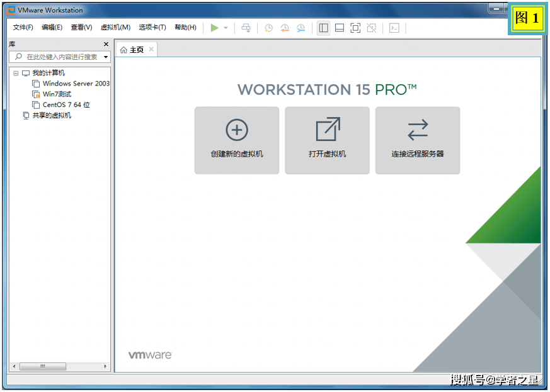Image resolution: width=550 pixels, height=392 pixels.
Task: Select Win7测试 virtual machine
Action: 57,94
